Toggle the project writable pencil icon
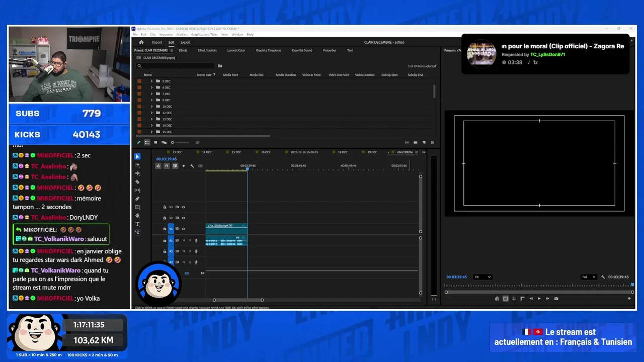Screen dimensions: 644x362 138,142
